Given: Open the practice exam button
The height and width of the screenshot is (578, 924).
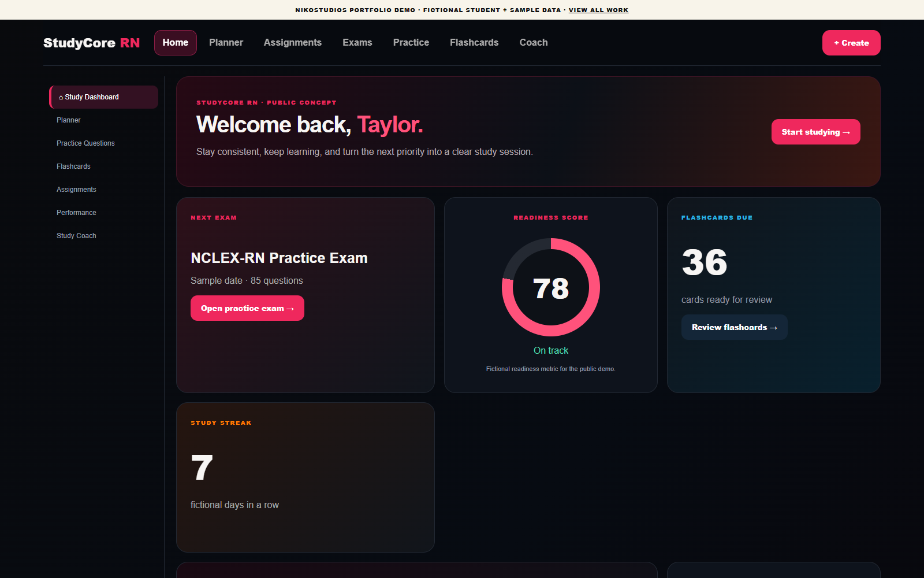Looking at the screenshot, I should [x=247, y=308].
